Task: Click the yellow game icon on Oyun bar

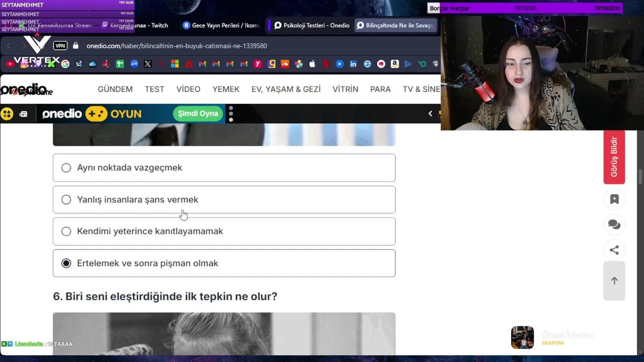Action: (7, 114)
